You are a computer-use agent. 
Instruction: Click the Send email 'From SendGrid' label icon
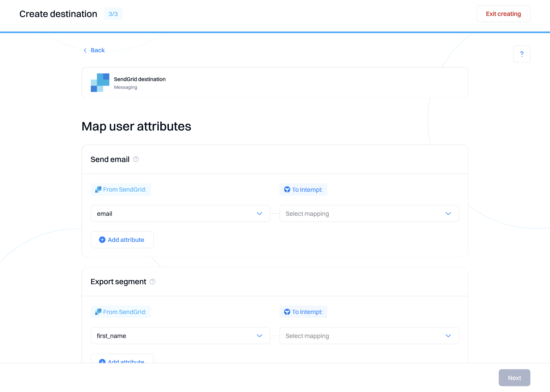point(98,190)
